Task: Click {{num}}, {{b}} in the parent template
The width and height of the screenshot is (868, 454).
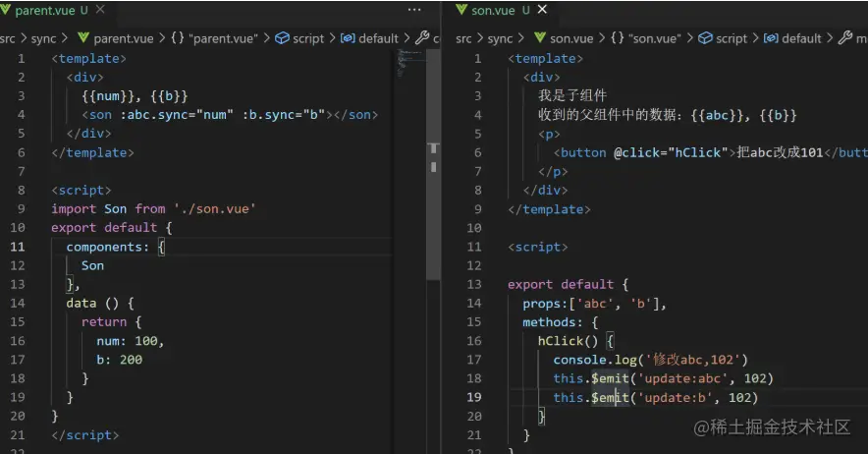Action: click(x=135, y=96)
